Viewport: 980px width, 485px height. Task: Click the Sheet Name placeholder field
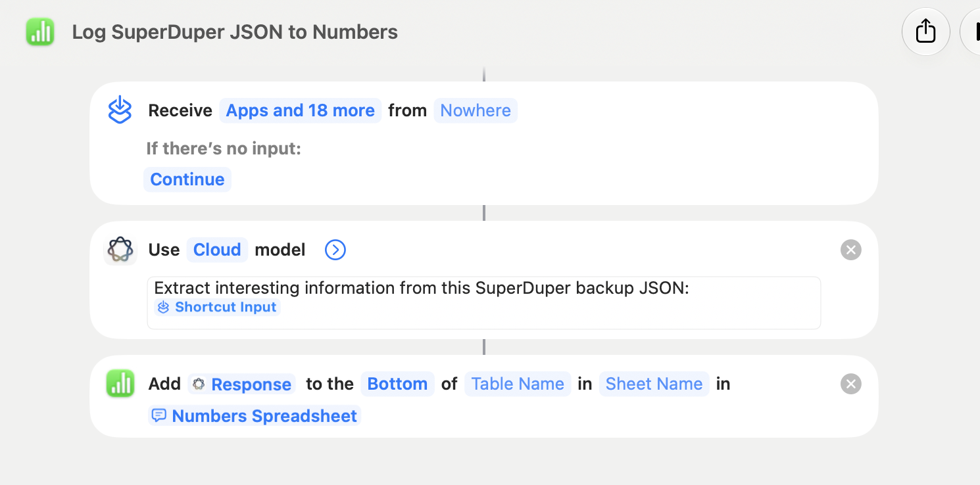(654, 384)
